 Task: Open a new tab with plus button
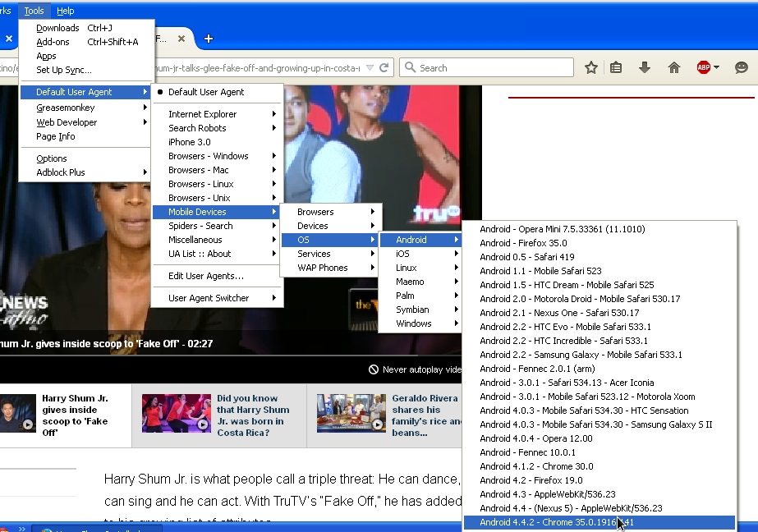(209, 39)
